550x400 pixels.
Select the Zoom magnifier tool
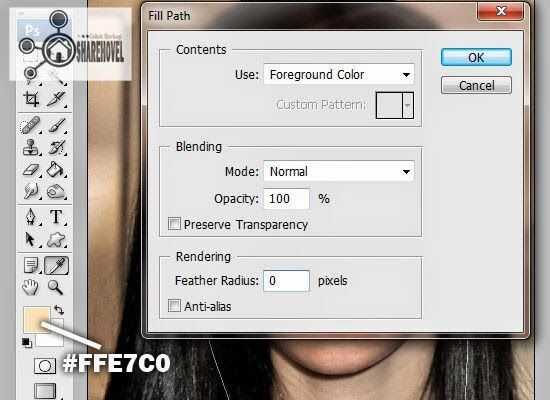(55, 287)
